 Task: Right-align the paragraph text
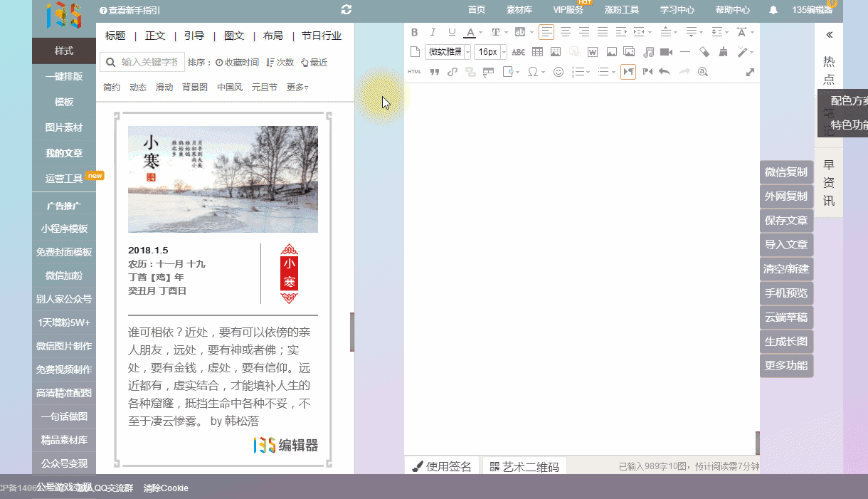pyautogui.click(x=583, y=32)
